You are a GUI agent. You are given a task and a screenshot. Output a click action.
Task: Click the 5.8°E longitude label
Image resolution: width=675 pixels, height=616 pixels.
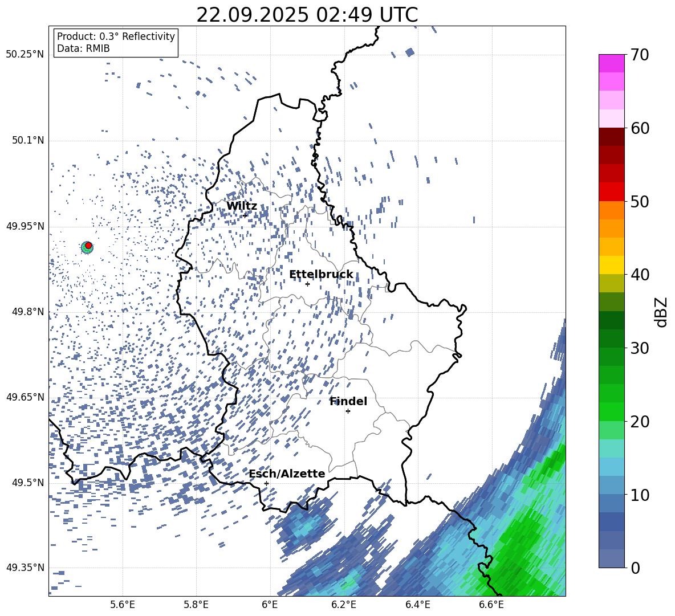tap(196, 605)
